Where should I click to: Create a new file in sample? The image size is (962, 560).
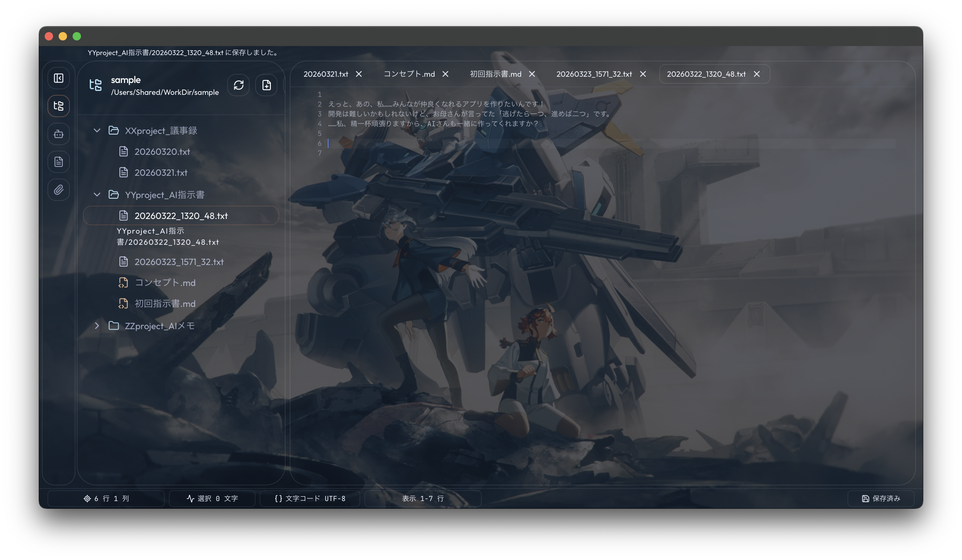click(266, 85)
